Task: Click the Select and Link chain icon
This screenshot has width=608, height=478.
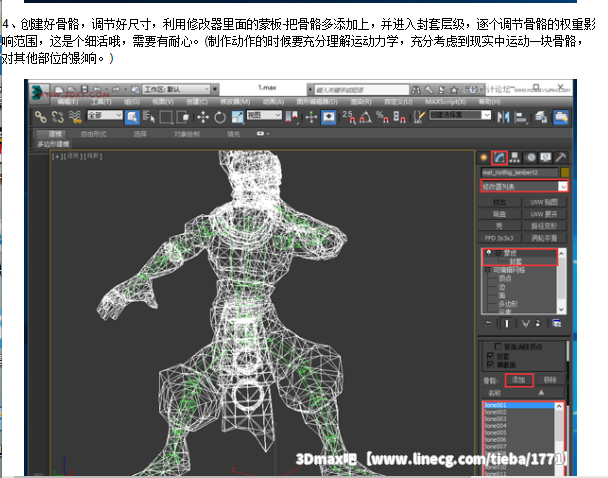Action: point(41,117)
